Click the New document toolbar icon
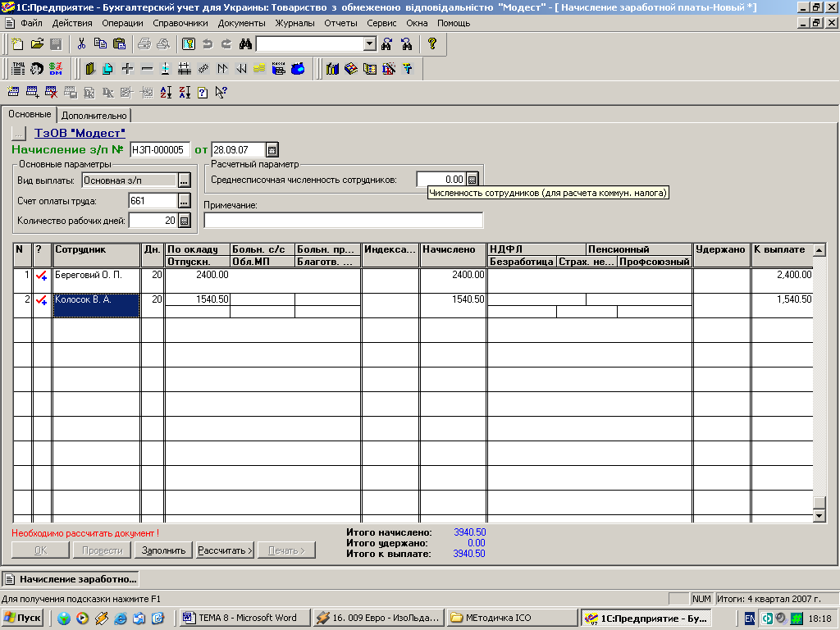Image resolution: width=840 pixels, height=630 pixels. 18,44
